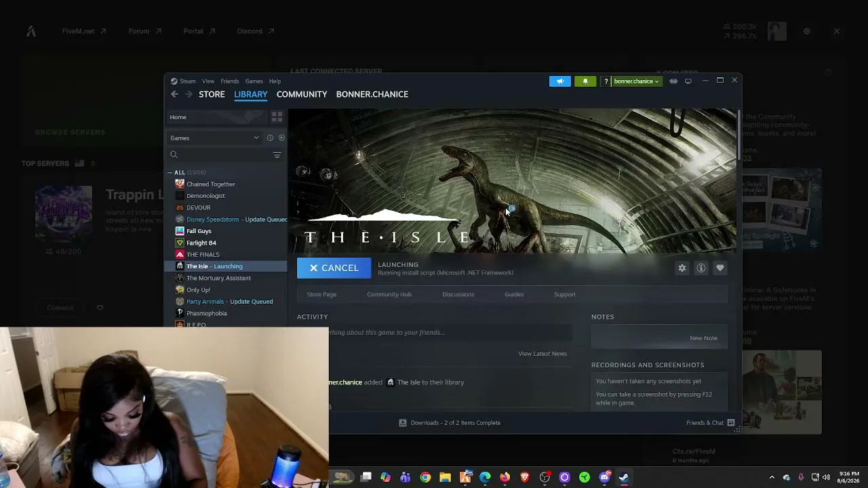Click the library search magnifier icon
This screenshot has height=488, width=868.
(x=174, y=155)
